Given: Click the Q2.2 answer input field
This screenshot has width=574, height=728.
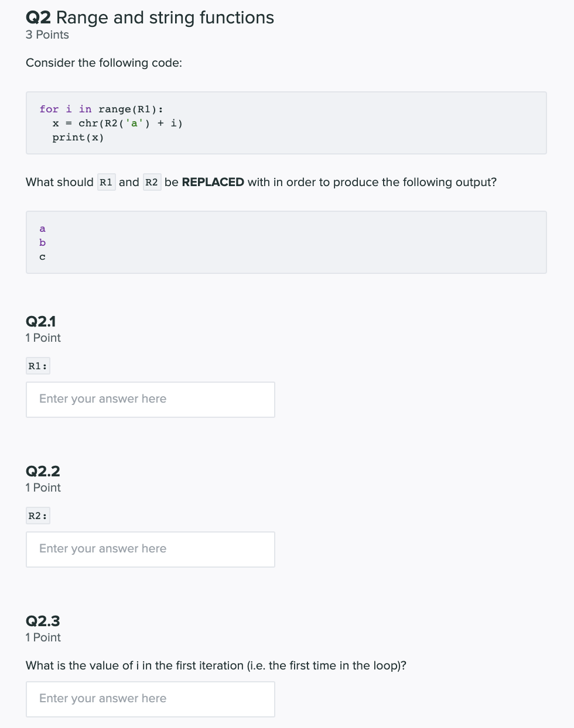Looking at the screenshot, I should 150,549.
